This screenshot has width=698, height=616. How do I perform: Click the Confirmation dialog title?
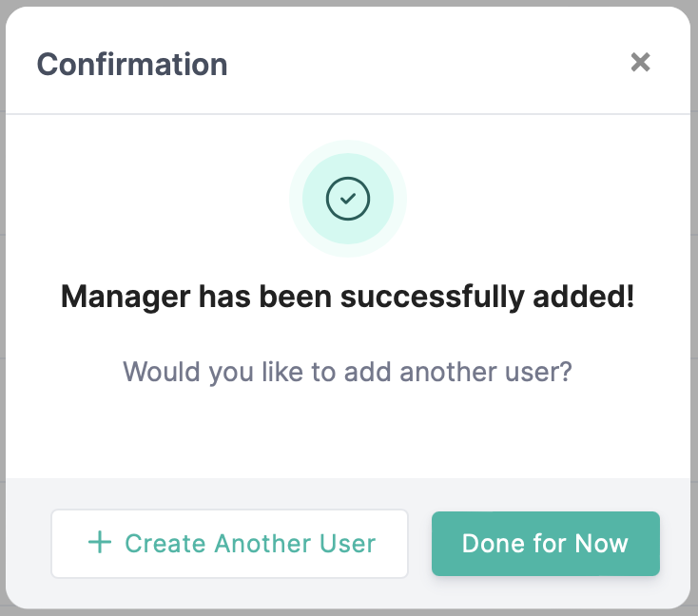132,65
